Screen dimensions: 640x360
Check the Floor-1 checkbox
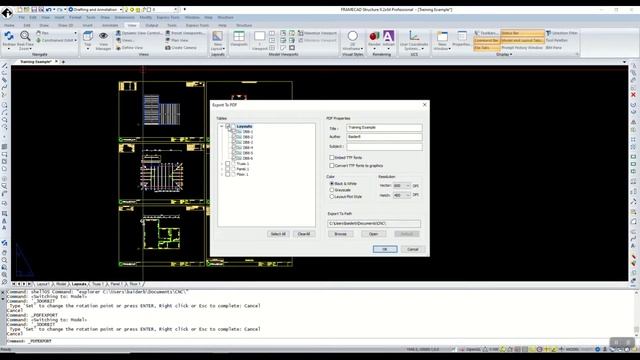[x=228, y=174]
